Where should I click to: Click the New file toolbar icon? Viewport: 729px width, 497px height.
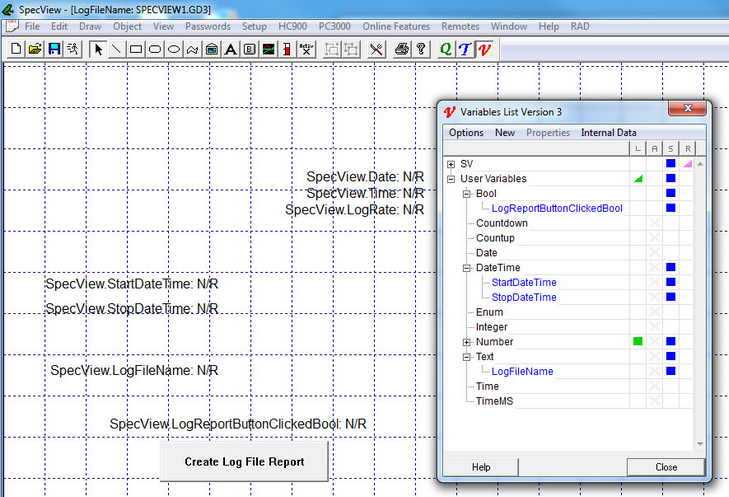[16, 49]
